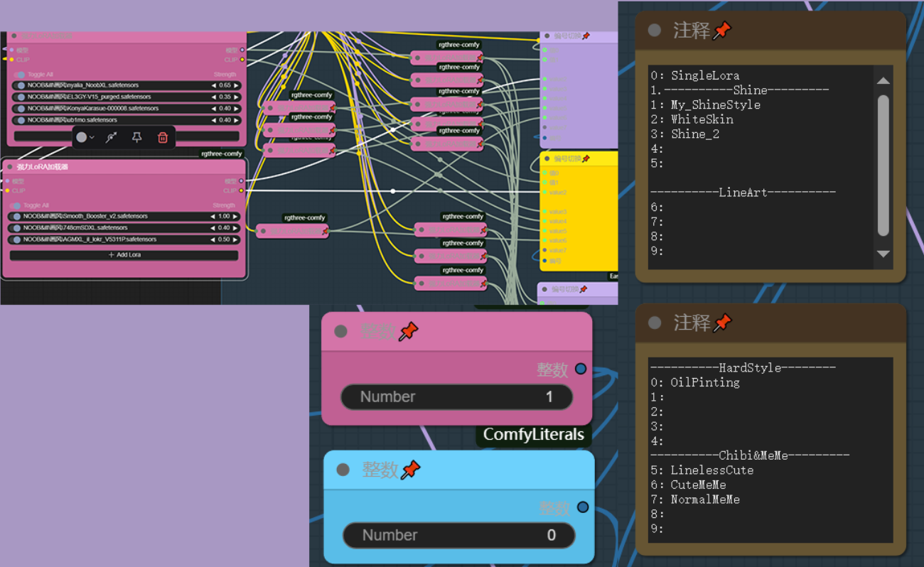The height and width of the screenshot is (567, 924).
Task: Toggle the nyalia_NoobXL lora switch
Action: pyautogui.click(x=20, y=85)
